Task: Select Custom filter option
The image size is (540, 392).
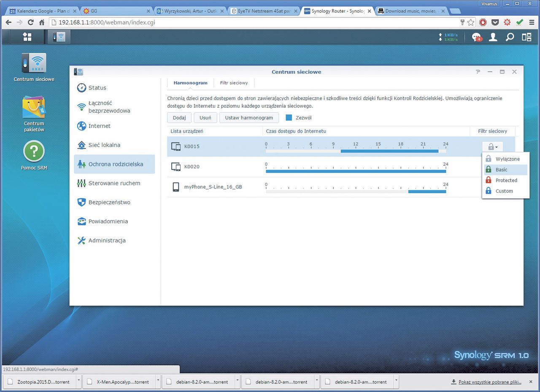Action: (505, 191)
